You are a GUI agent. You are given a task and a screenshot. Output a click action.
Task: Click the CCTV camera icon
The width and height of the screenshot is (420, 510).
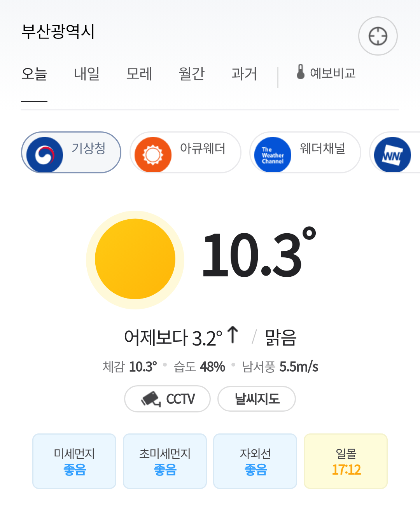point(151,399)
